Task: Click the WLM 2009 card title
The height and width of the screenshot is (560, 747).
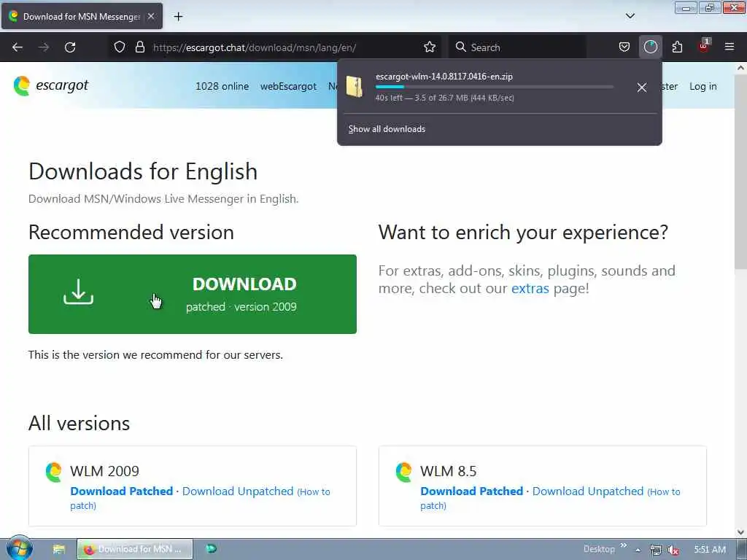Action: pyautogui.click(x=104, y=471)
